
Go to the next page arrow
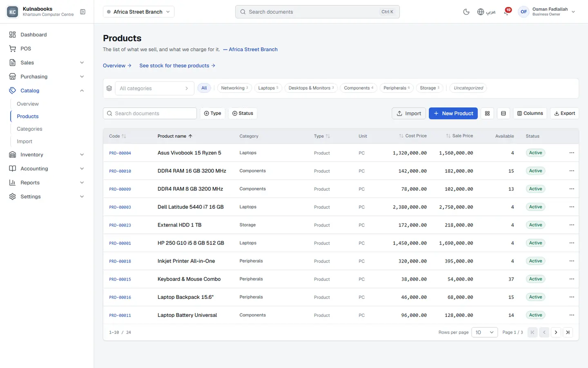click(556, 332)
